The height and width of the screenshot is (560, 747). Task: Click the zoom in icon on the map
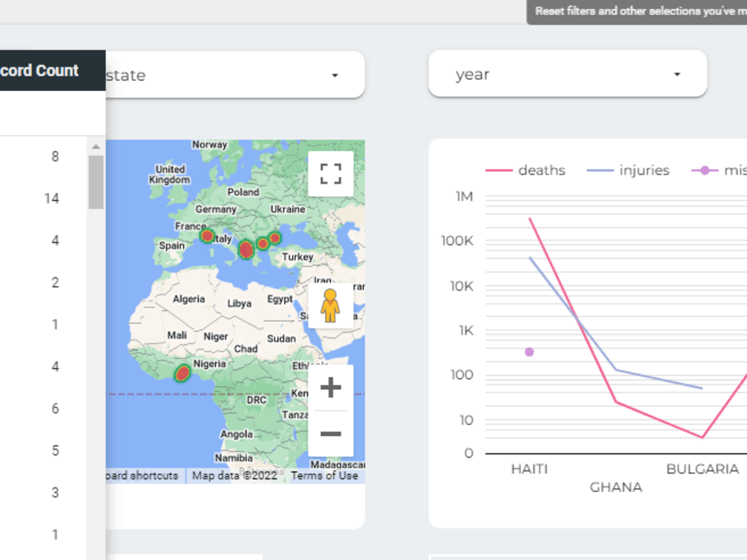329,387
